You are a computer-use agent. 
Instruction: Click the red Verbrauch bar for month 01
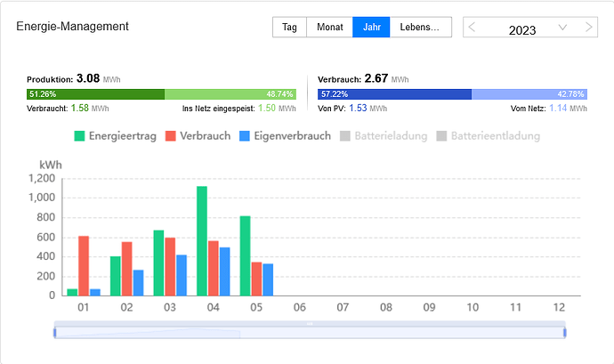tap(84, 266)
